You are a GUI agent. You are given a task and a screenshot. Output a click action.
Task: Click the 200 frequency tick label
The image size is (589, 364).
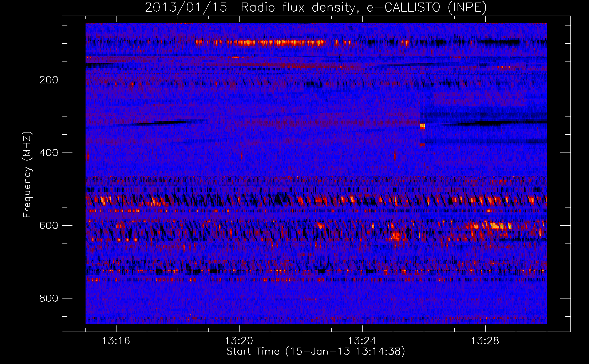49,80
